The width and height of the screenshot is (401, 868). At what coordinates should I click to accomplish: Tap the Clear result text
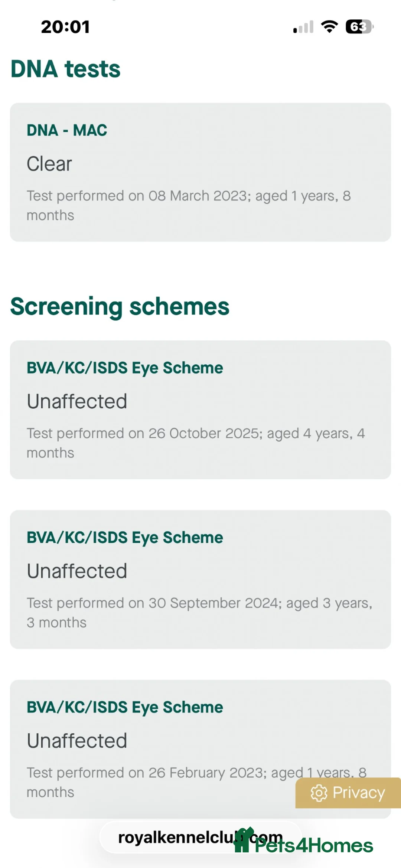coord(49,164)
